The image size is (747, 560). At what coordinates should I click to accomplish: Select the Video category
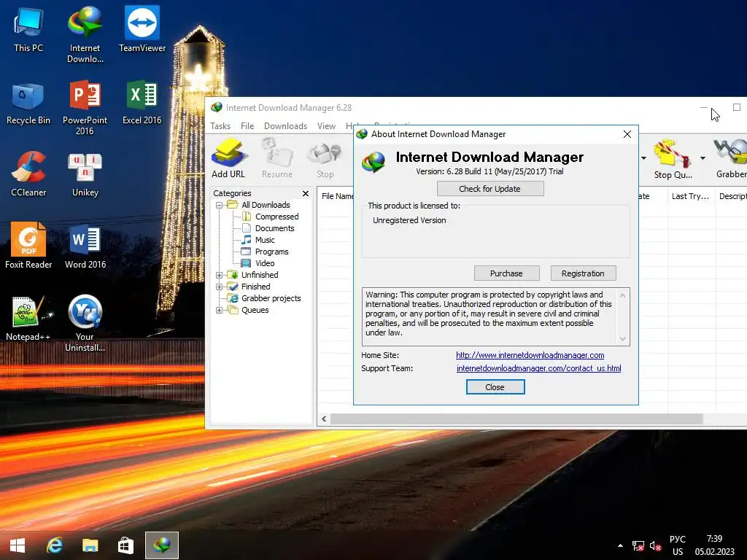tap(264, 263)
